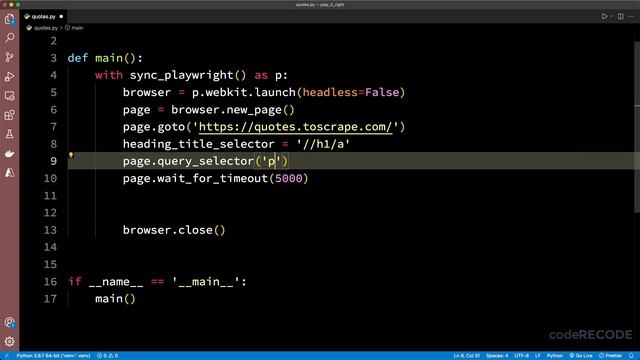This screenshot has width=640, height=360.
Task: Click the vertical scrollbar of the editor
Action: tap(637, 127)
